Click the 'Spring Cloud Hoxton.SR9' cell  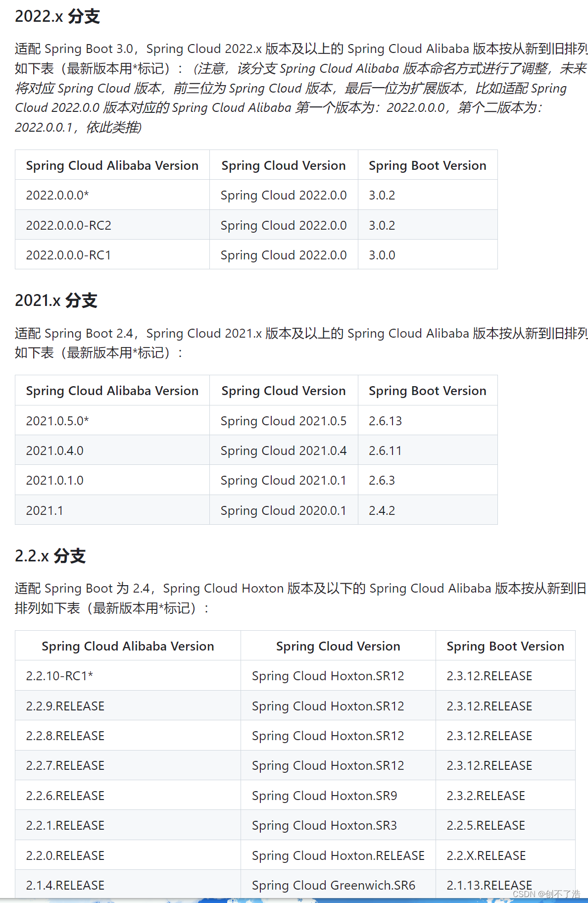pos(338,796)
